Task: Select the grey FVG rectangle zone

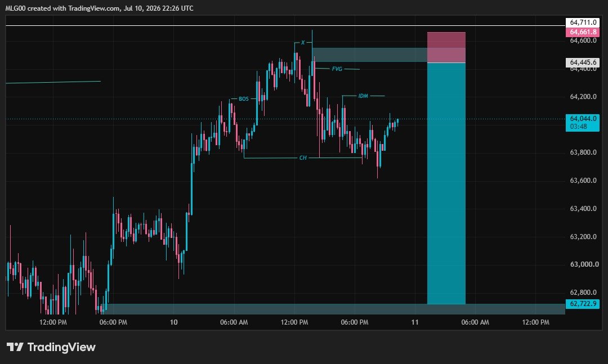Action: pos(369,55)
